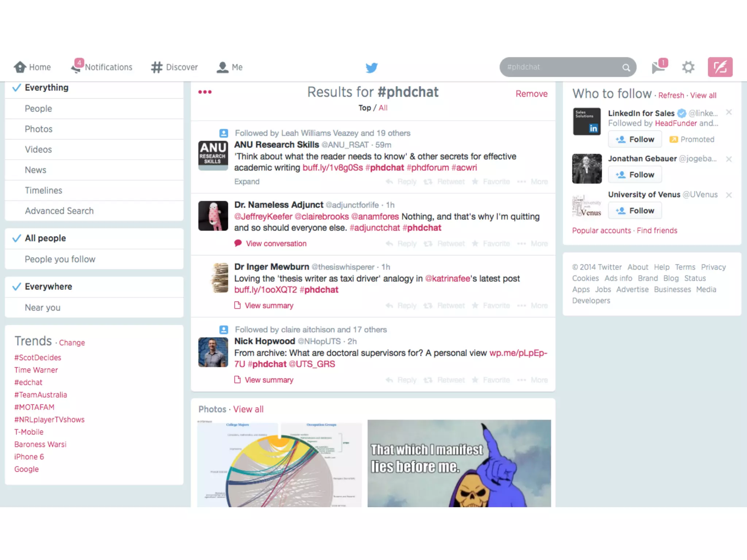Filter search results by Photos
This screenshot has width=747, height=560.
tap(38, 129)
